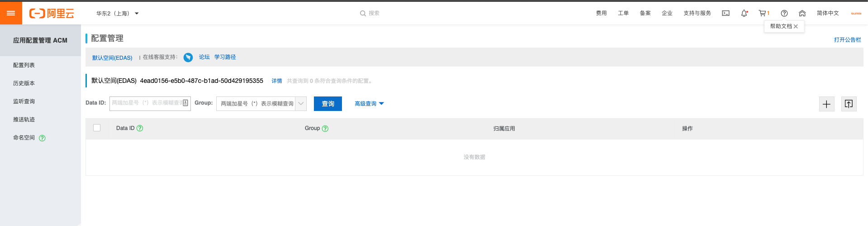Close the 帮助文档 tooltip
Viewport: 868px width, 226px height.
click(796, 26)
